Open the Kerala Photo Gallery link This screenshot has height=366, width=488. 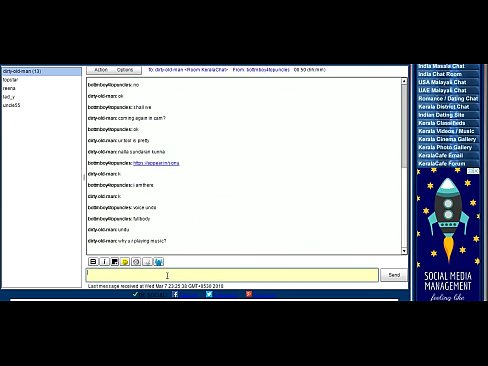445,147
